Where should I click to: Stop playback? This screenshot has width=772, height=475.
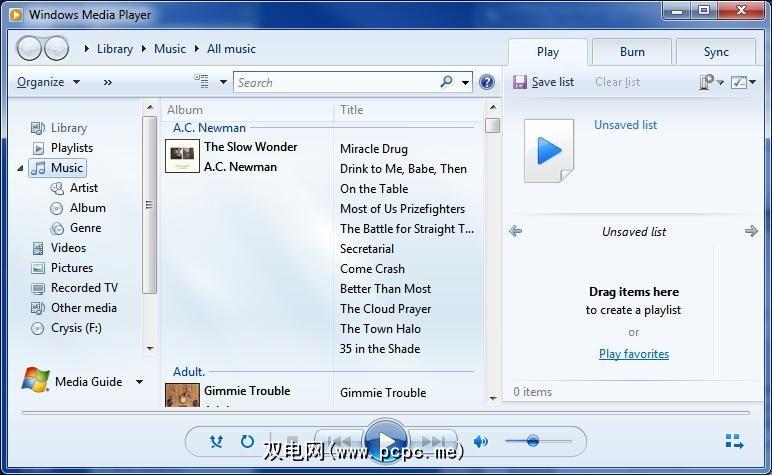(292, 441)
